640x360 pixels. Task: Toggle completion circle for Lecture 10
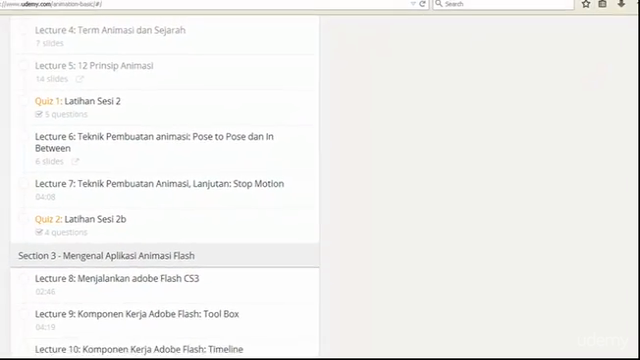pos(24,350)
